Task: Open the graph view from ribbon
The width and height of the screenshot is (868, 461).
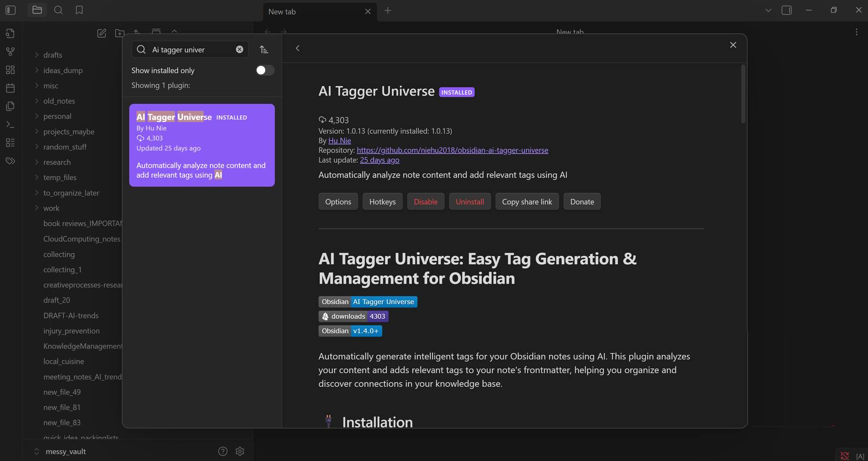Action: [x=10, y=52]
